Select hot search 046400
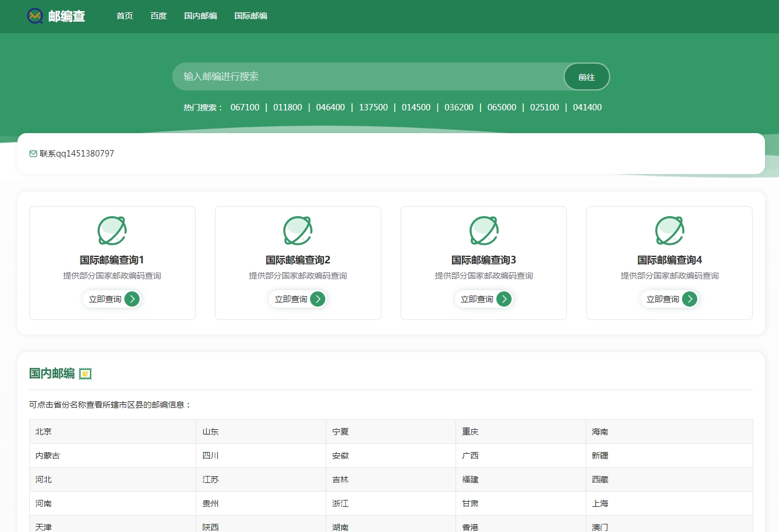This screenshot has height=532, width=779. (x=331, y=107)
